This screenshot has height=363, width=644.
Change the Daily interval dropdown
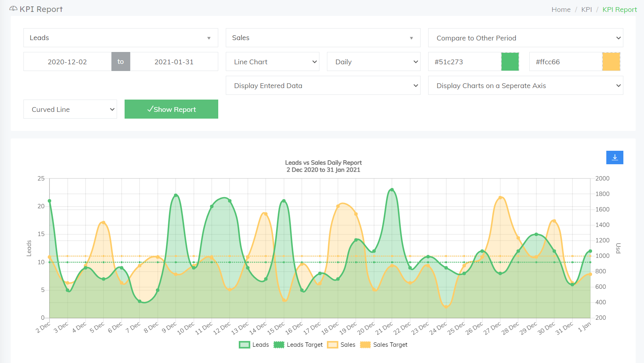point(373,62)
